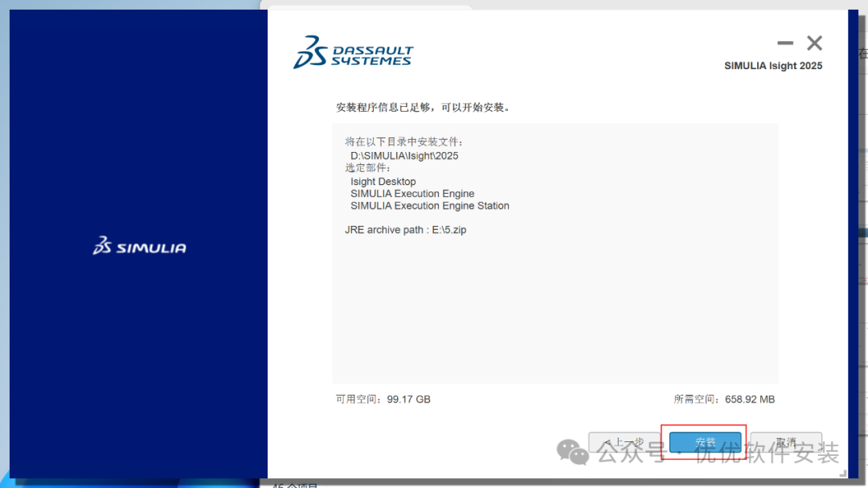The width and height of the screenshot is (868, 488).
Task: Click the SIMULIA Isight 2025 title text
Action: coord(773,66)
